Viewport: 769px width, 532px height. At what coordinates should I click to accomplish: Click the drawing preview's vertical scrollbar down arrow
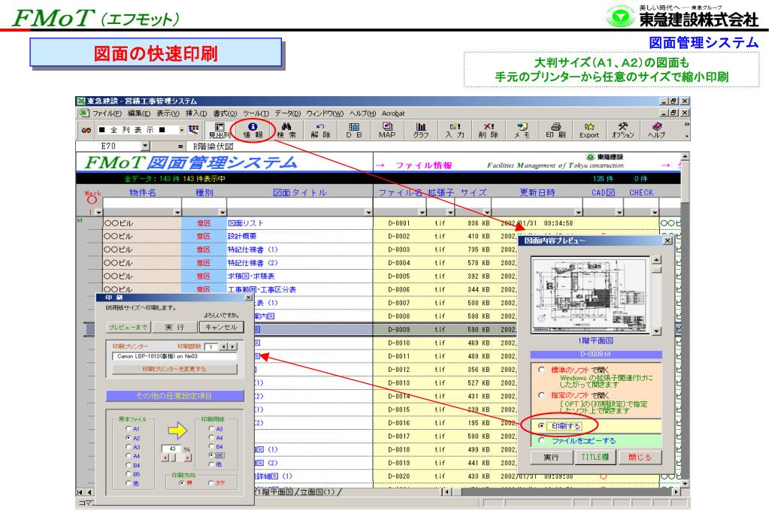pyautogui.click(x=656, y=331)
